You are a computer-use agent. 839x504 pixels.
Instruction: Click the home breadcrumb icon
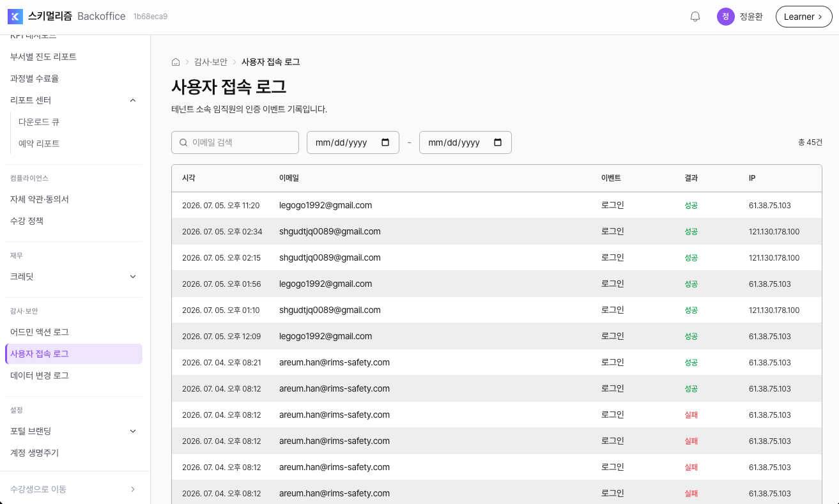tap(176, 62)
